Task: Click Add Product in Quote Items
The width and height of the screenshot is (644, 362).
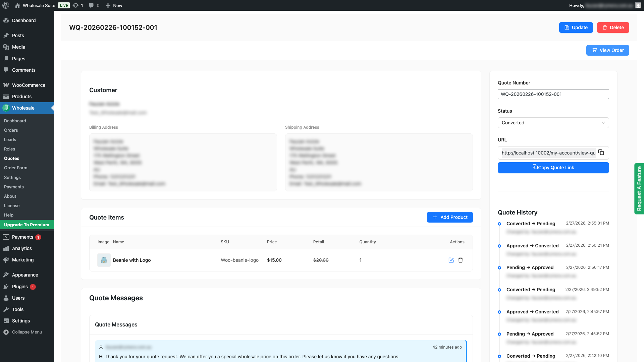Action: click(449, 217)
